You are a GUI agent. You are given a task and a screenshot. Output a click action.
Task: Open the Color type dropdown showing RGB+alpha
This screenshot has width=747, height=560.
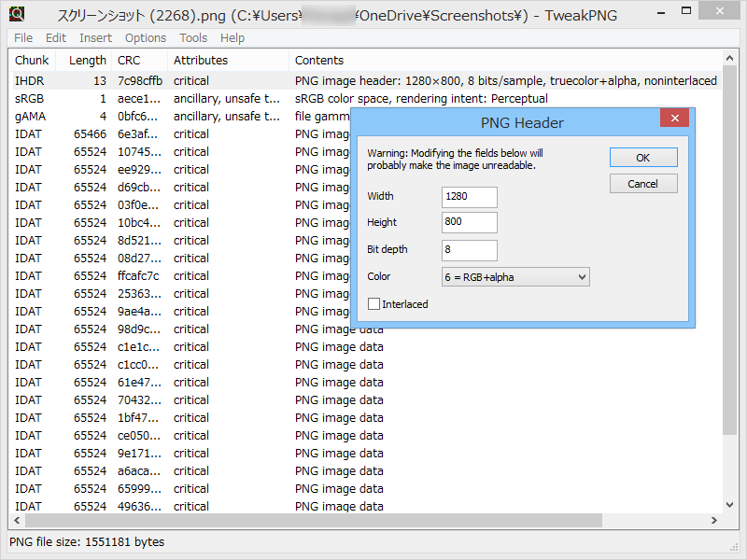point(515,276)
